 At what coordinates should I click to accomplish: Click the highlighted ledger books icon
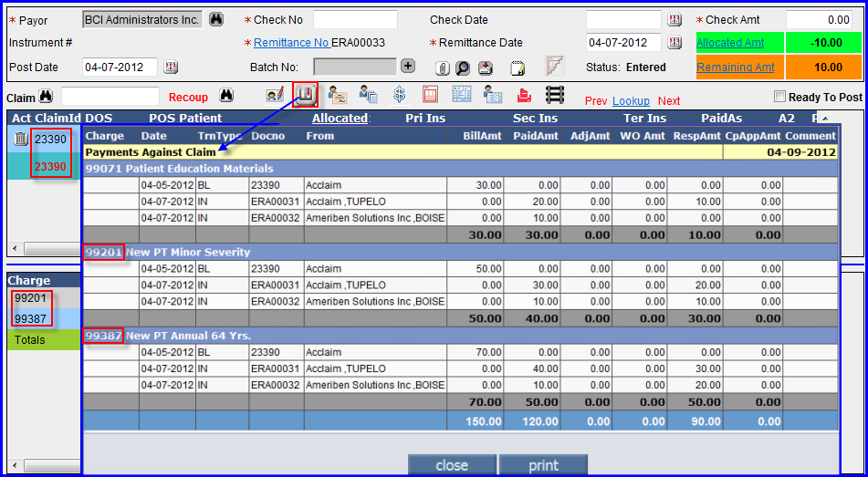click(305, 94)
